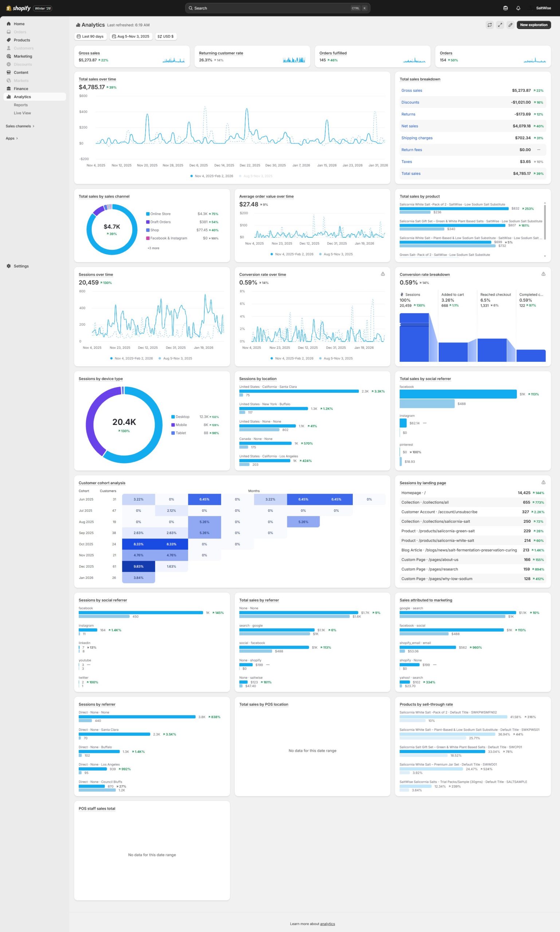Click warning icon on Conversion rate over time
The height and width of the screenshot is (932, 560).
coord(383,274)
